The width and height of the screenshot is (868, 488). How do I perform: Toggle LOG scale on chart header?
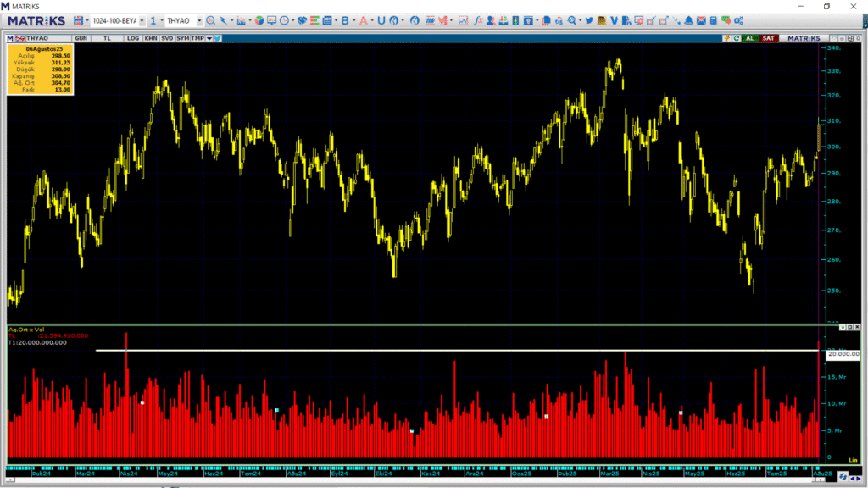click(133, 38)
